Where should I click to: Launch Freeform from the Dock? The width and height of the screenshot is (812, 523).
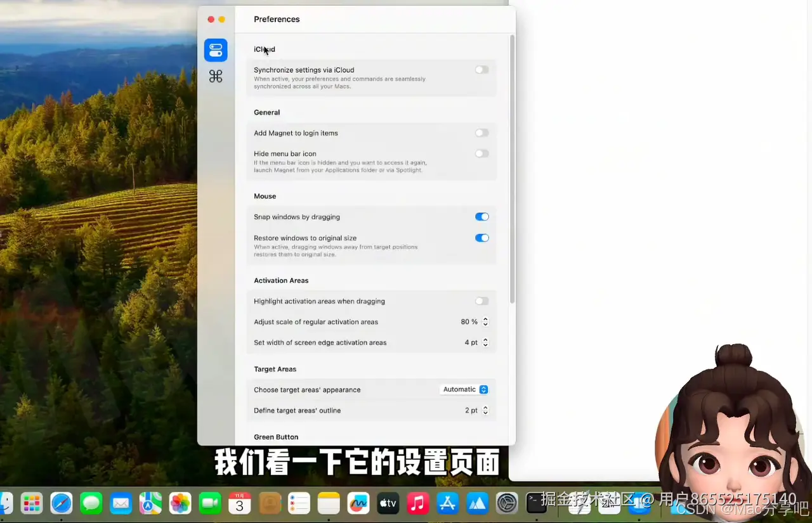point(358,503)
